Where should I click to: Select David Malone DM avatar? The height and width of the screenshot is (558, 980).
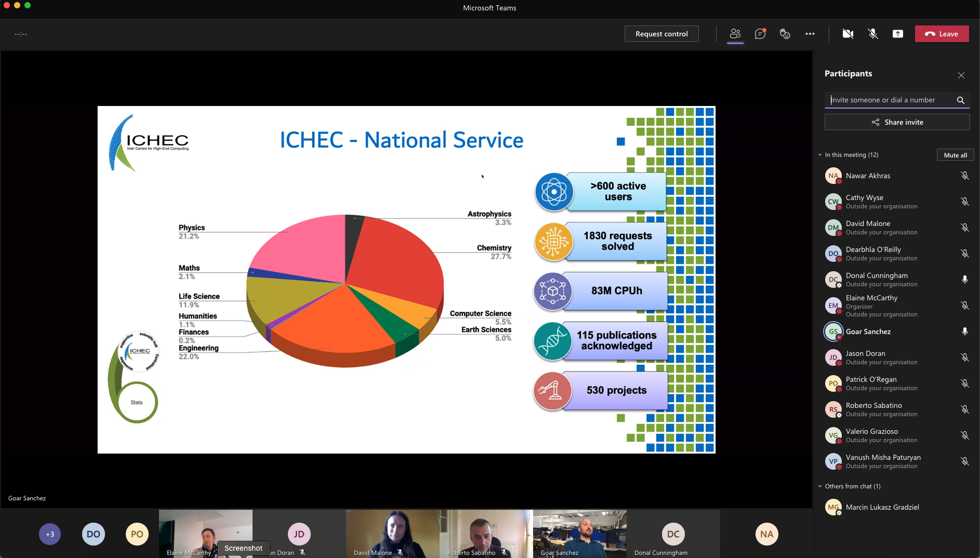pos(833,228)
